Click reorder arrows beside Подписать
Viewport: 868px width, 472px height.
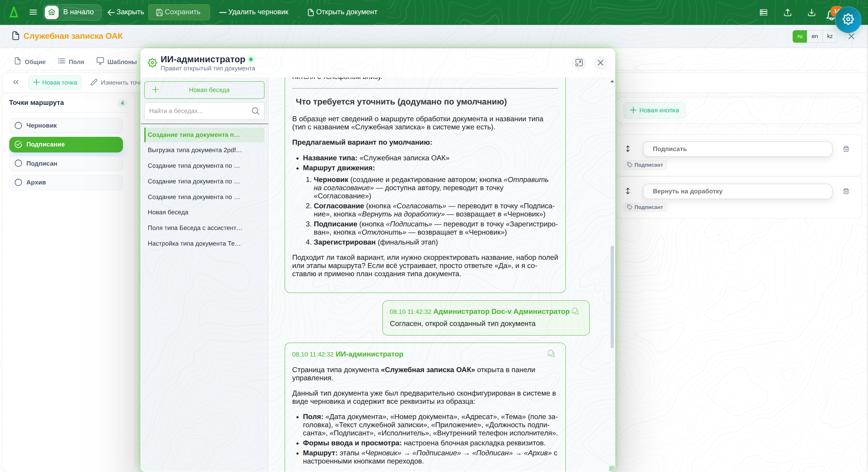click(x=628, y=149)
